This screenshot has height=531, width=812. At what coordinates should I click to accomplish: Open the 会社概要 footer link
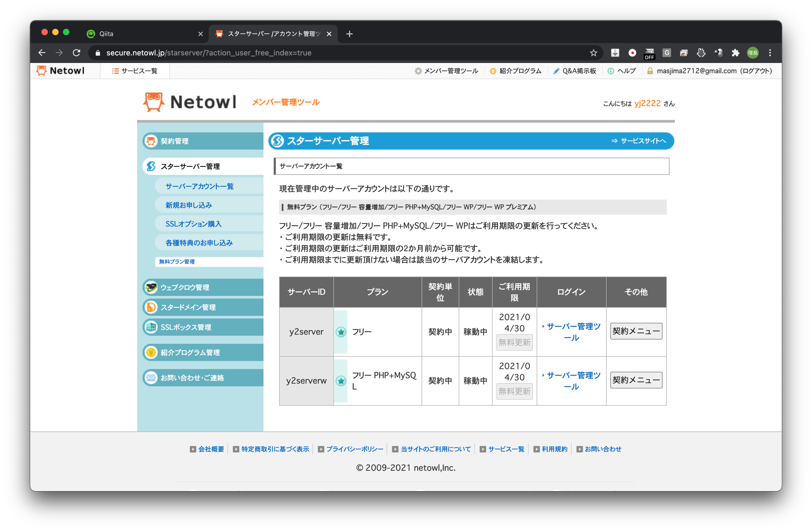pyautogui.click(x=211, y=449)
